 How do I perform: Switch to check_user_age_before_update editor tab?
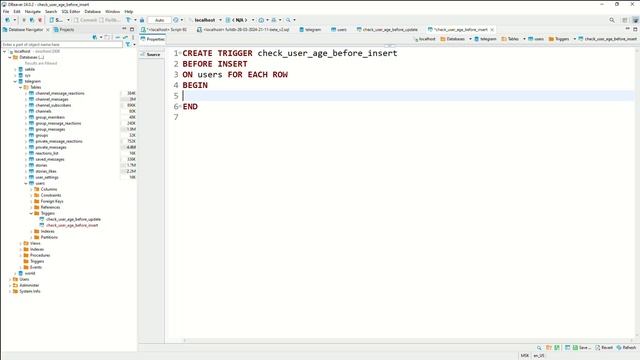[387, 29]
